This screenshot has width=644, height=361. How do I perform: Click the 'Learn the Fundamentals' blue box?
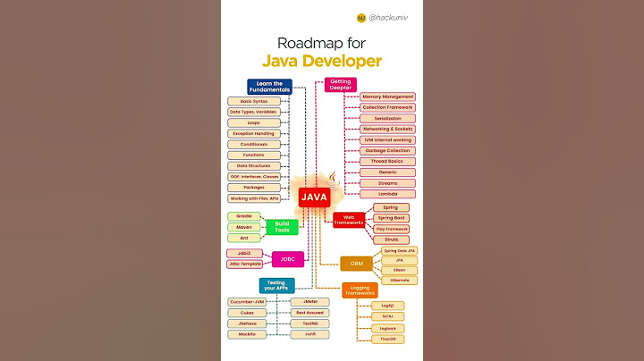269,87
